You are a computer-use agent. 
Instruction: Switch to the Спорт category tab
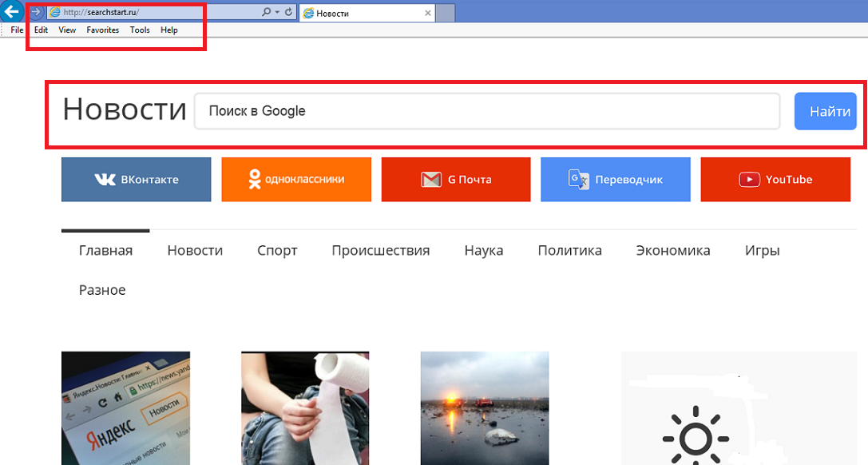point(277,251)
